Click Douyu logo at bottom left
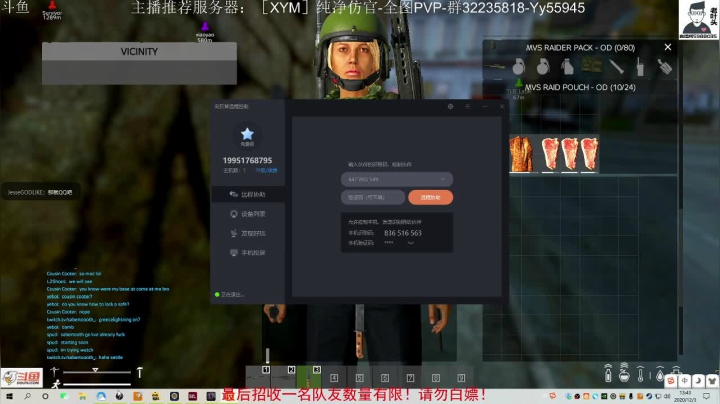 click(22, 377)
